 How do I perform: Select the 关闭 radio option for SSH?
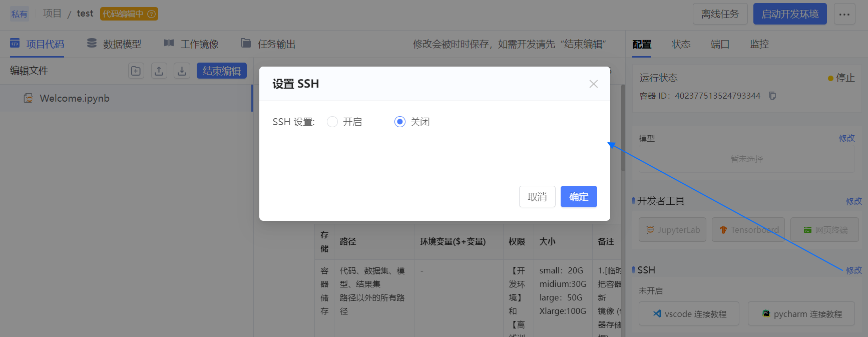coord(400,122)
